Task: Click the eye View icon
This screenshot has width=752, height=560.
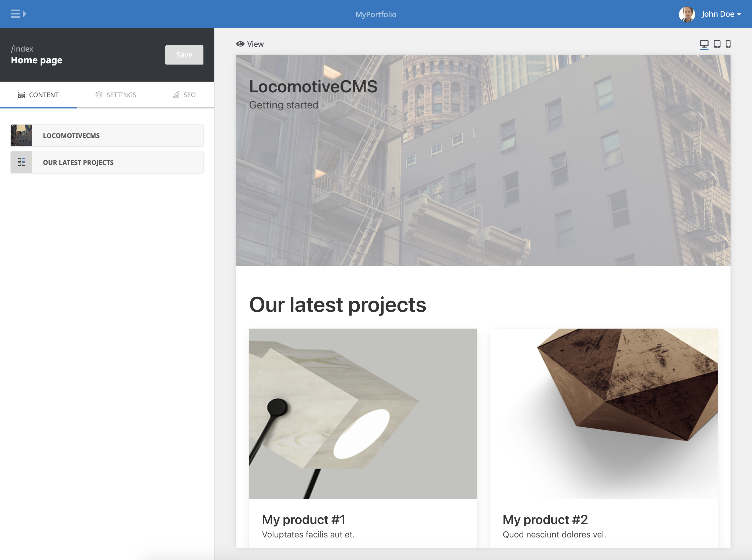Action: [240, 44]
